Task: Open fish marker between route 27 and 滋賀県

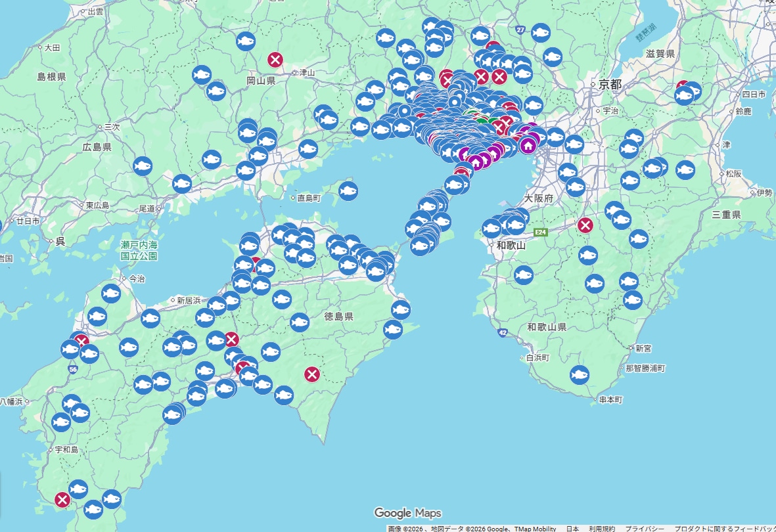Action: [x=553, y=57]
